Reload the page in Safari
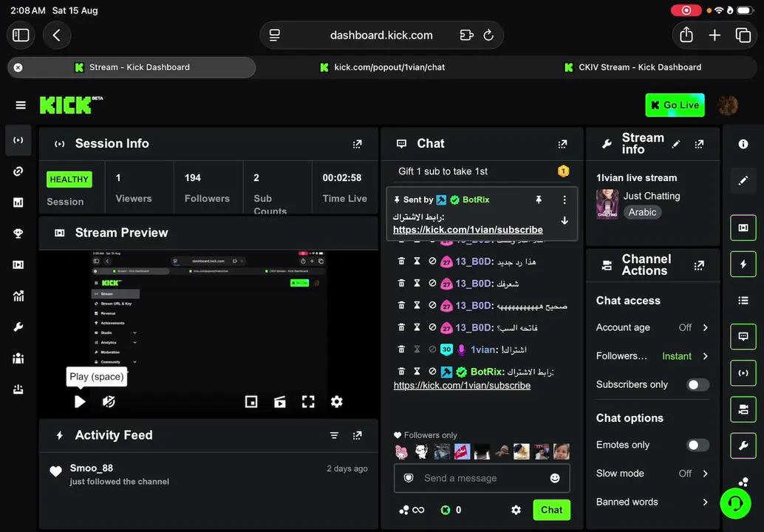This screenshot has width=764, height=532. point(488,35)
